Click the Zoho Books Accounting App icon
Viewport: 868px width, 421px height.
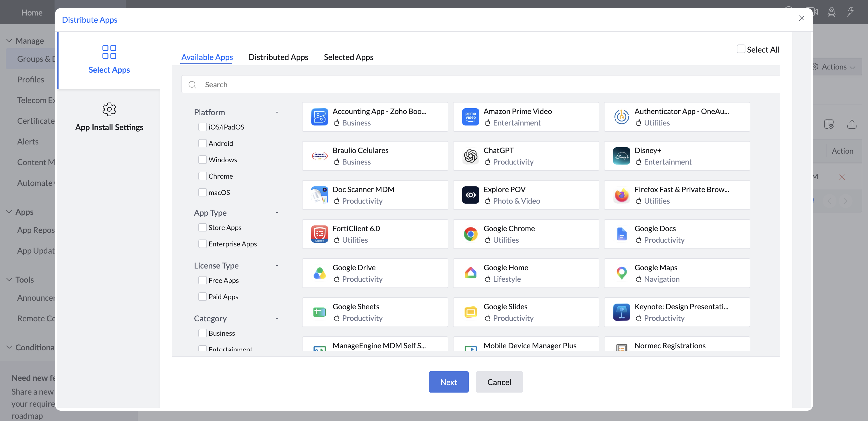(319, 117)
